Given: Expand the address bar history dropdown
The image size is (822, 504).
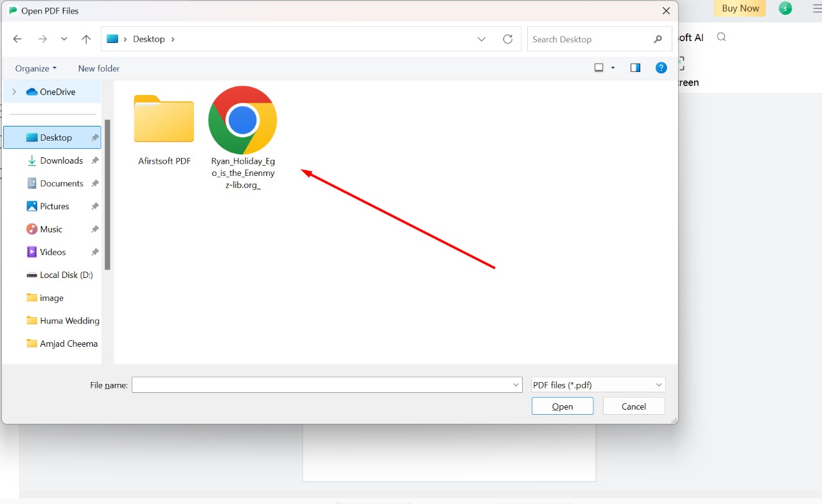Looking at the screenshot, I should 482,39.
